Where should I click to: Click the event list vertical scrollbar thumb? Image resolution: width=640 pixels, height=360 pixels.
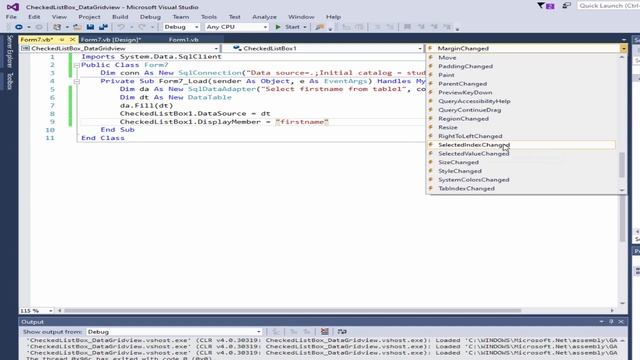[x=622, y=165]
